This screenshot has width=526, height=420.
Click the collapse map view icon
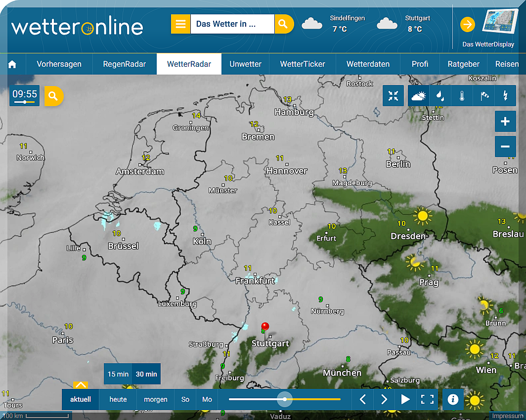[394, 96]
